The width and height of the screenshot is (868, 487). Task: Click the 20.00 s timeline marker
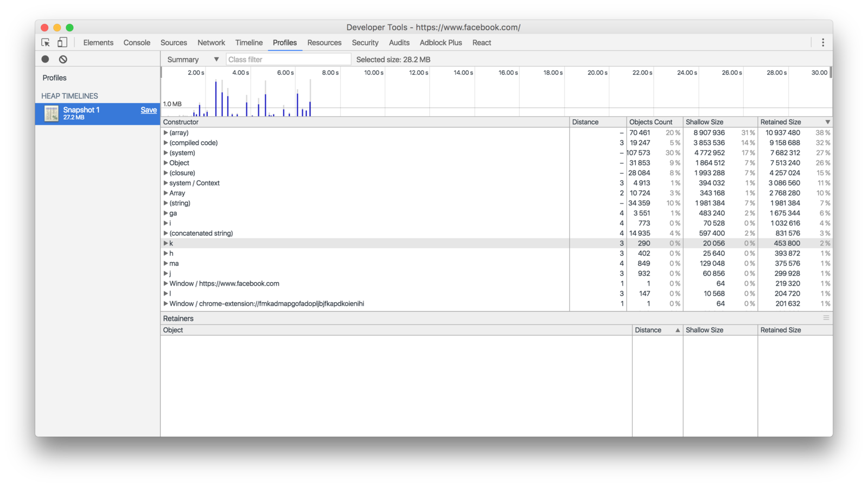pos(597,73)
